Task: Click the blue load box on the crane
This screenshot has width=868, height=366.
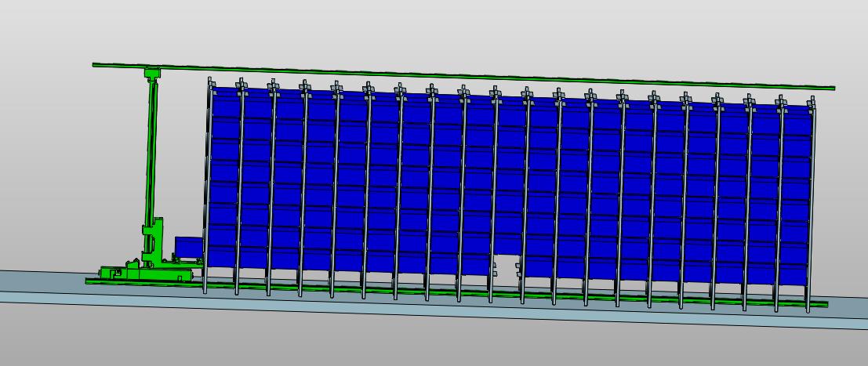Action: point(189,247)
